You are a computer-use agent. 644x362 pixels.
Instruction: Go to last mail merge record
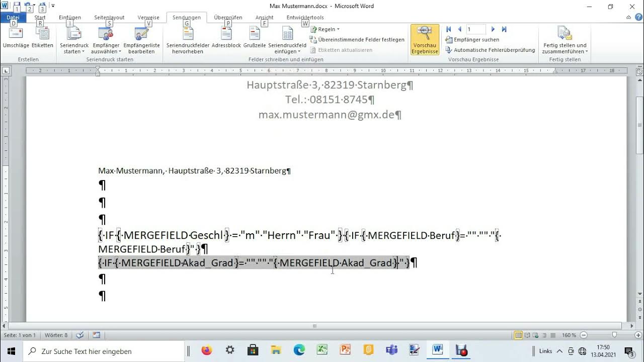504,29
